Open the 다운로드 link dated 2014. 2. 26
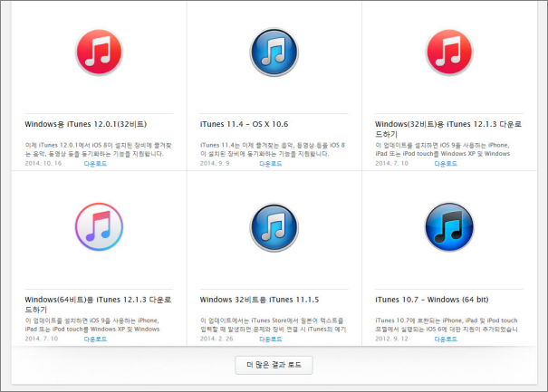 click(271, 339)
